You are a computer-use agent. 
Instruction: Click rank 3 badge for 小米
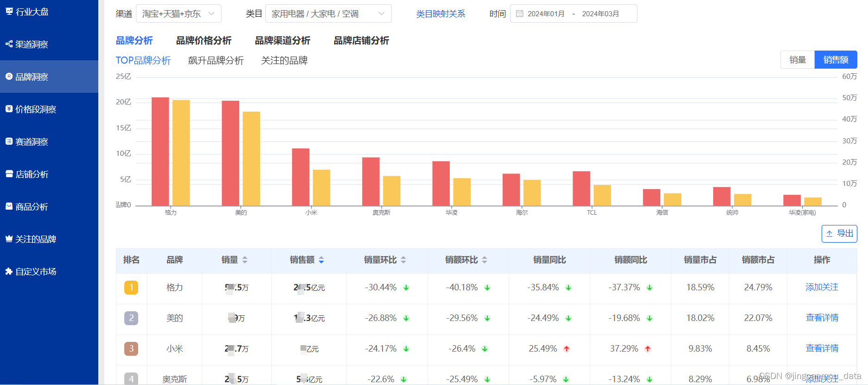pos(131,349)
